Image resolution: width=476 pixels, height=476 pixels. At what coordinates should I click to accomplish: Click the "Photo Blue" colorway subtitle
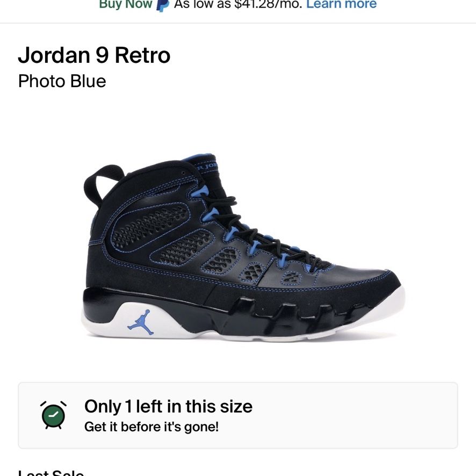point(62,81)
